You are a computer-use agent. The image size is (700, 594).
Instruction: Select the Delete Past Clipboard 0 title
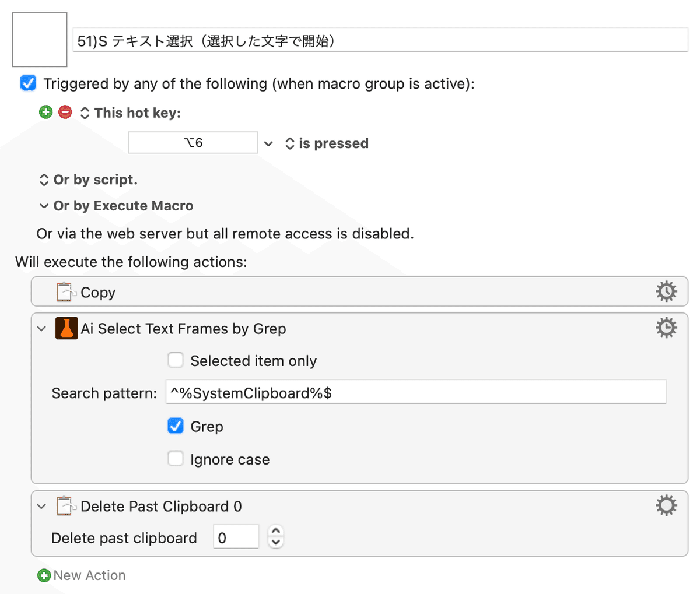point(161,507)
